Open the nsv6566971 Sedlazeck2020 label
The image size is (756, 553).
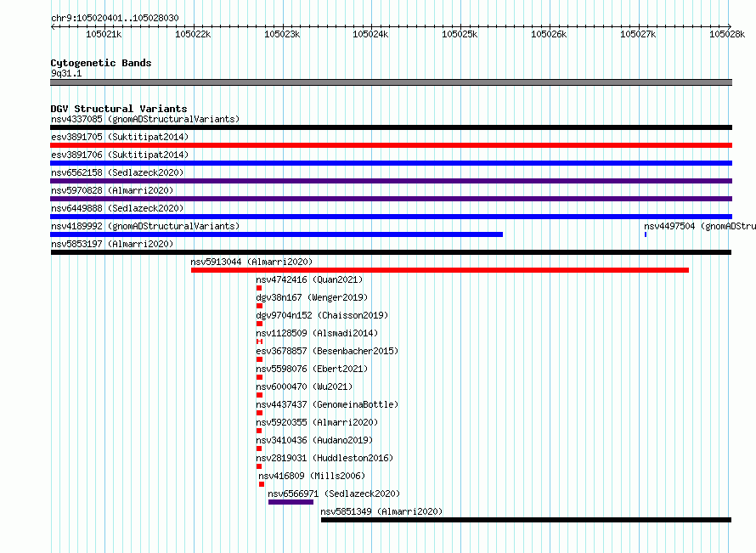tap(334, 494)
